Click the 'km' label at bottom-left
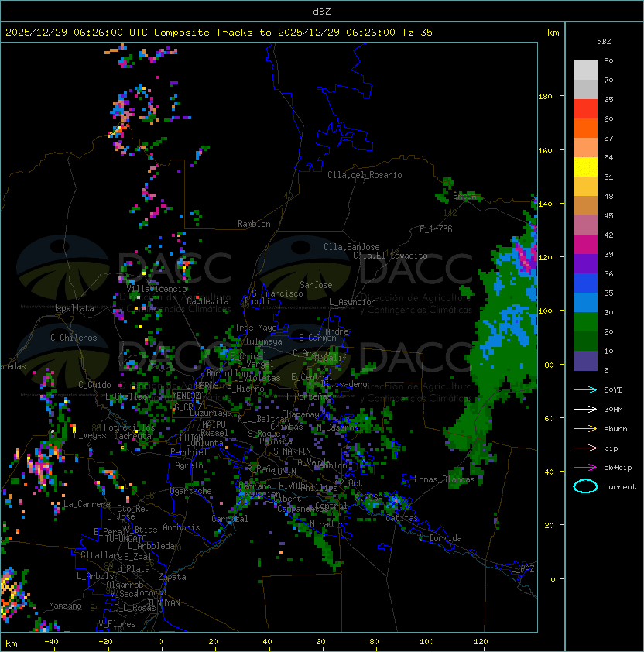 coord(12,643)
